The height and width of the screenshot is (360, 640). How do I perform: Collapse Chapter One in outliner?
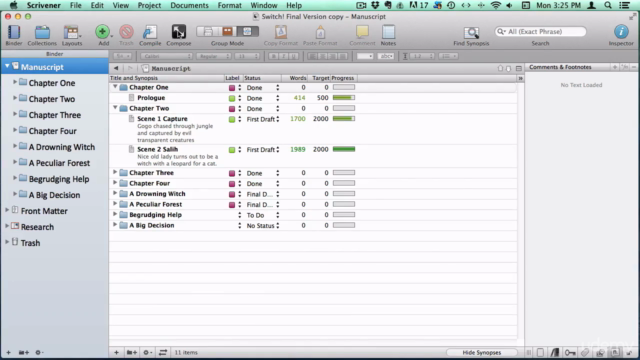click(x=115, y=87)
